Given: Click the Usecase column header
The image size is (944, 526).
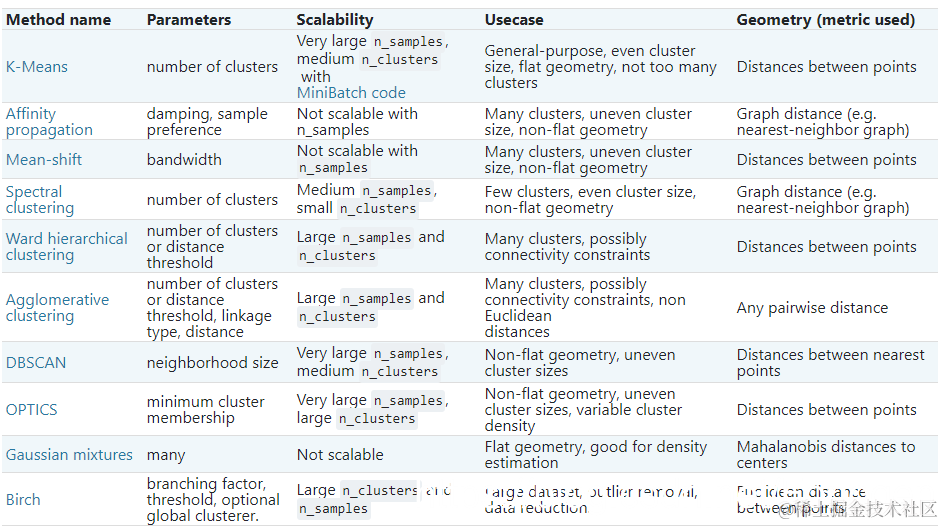Looking at the screenshot, I should coord(515,20).
